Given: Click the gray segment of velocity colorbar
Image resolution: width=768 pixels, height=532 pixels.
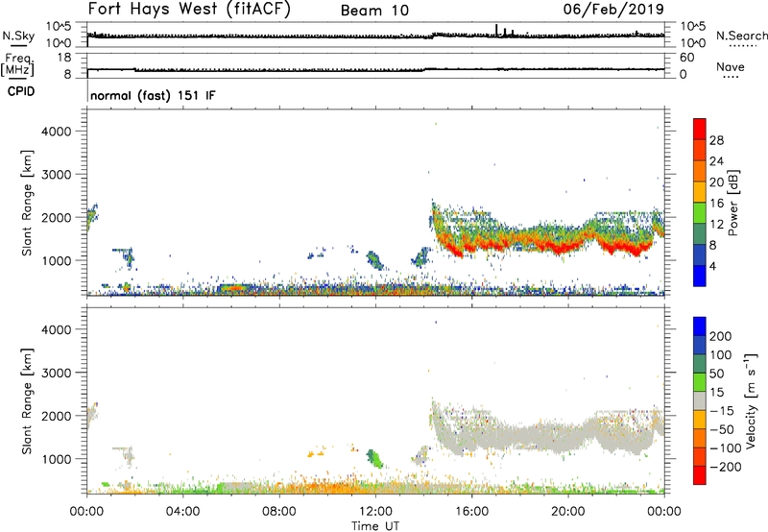Looking at the screenshot, I should (700, 400).
